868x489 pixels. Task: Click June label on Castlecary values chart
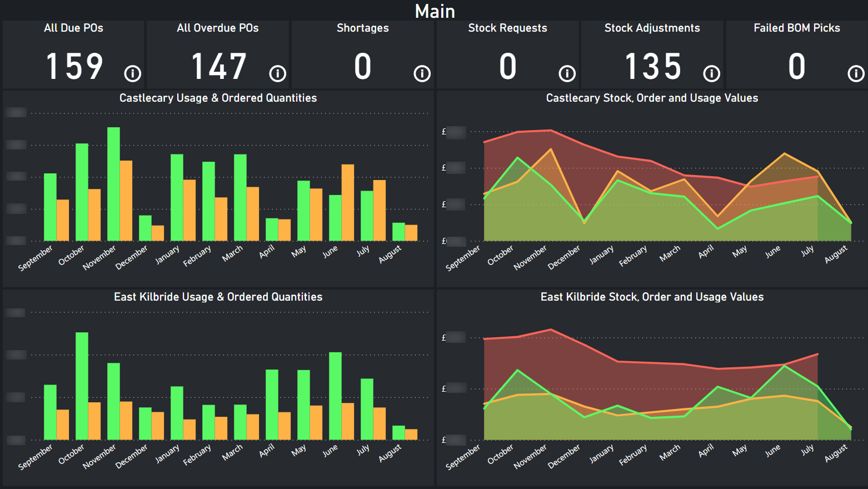[773, 252]
